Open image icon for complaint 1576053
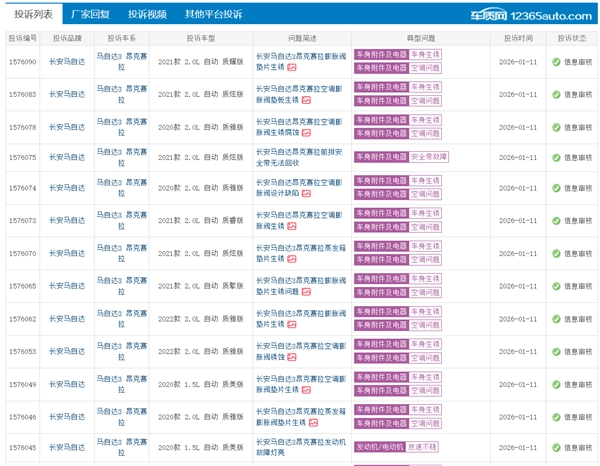 click(x=292, y=357)
